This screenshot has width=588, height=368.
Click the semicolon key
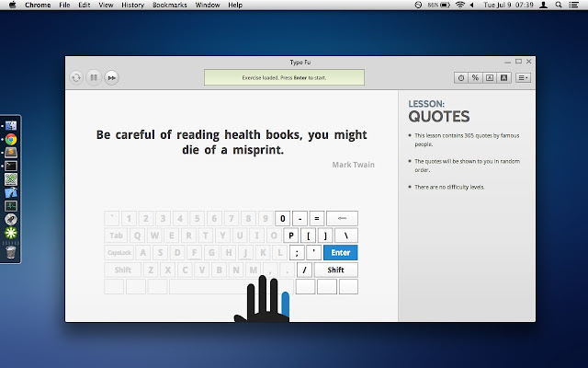[297, 253]
